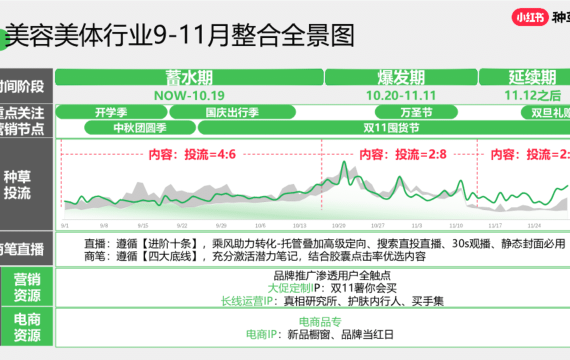The height and width of the screenshot is (360, 570).
Task: Click the 种草投流 grey row label
Action: tap(17, 184)
